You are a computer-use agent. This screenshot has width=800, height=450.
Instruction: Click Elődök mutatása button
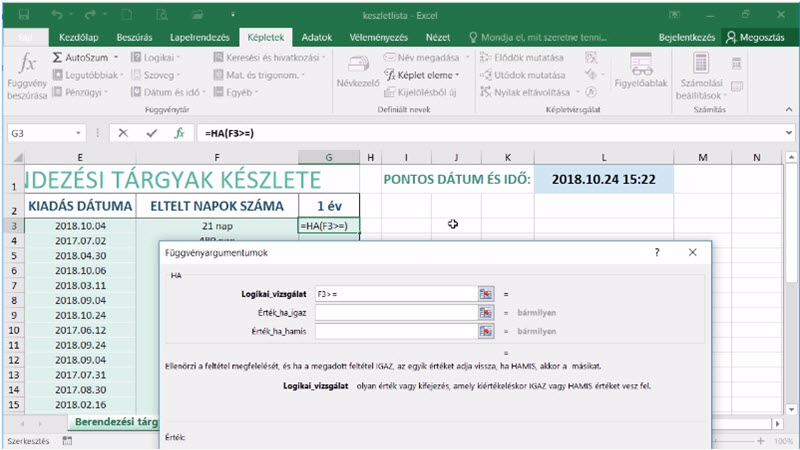click(x=522, y=58)
